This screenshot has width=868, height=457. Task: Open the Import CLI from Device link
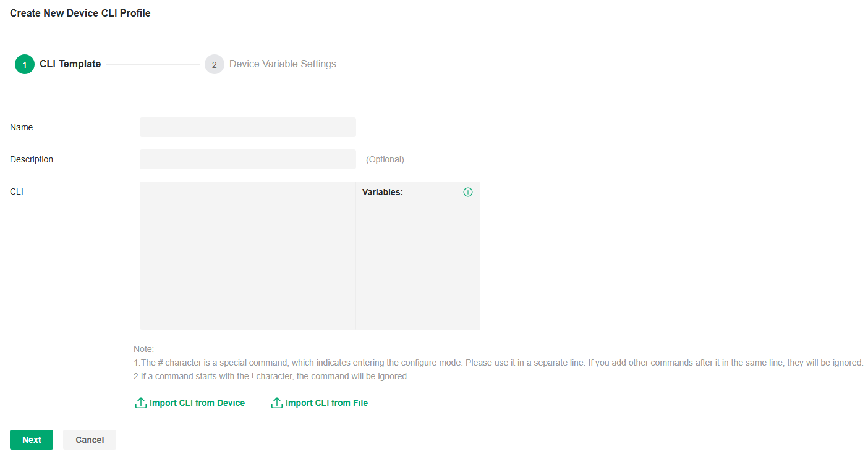(197, 403)
